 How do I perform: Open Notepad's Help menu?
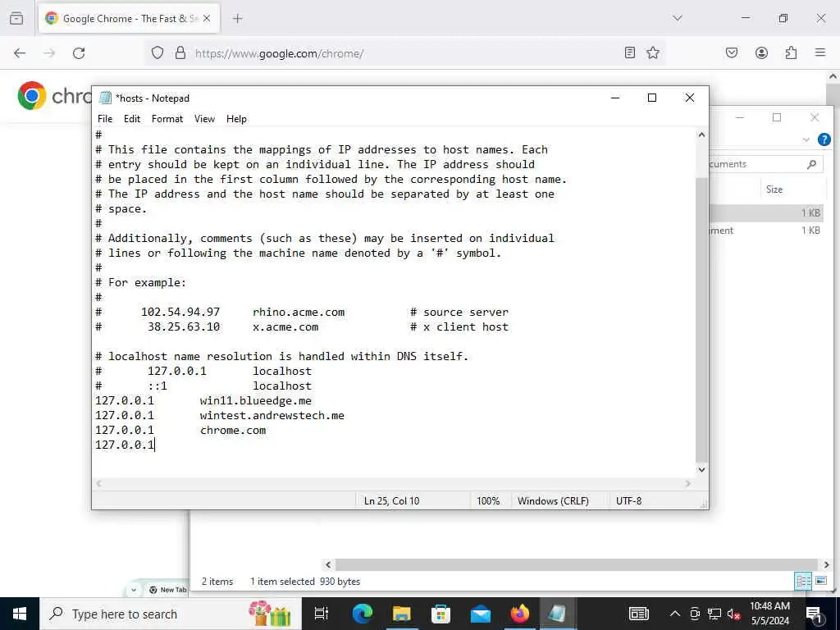point(236,119)
